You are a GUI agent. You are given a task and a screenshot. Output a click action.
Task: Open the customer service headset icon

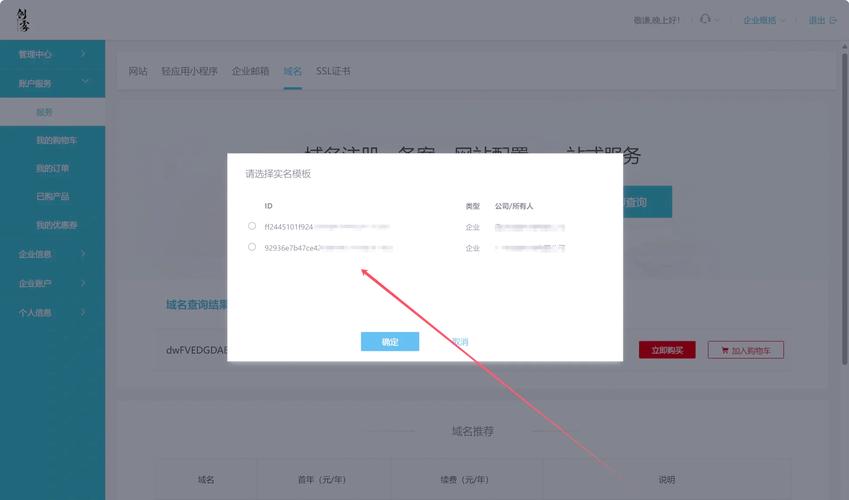point(704,19)
